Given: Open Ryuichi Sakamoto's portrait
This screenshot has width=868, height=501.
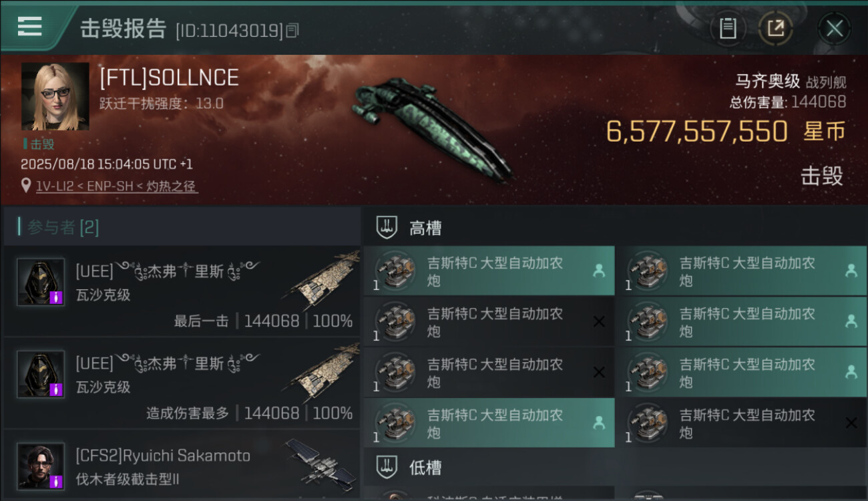Looking at the screenshot, I should pos(41,466).
